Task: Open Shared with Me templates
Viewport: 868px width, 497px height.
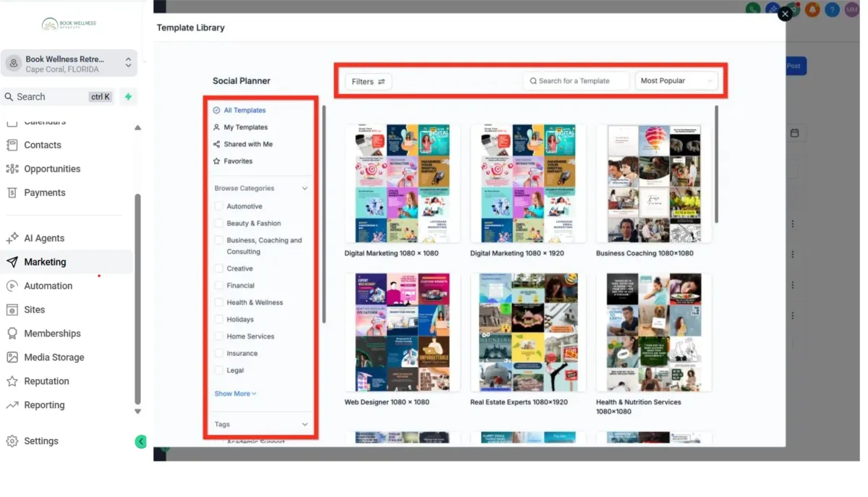Action: pyautogui.click(x=243, y=145)
